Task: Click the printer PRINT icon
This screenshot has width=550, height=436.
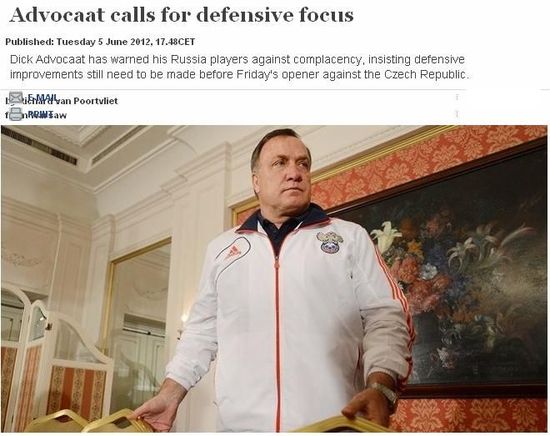Action: [16, 114]
